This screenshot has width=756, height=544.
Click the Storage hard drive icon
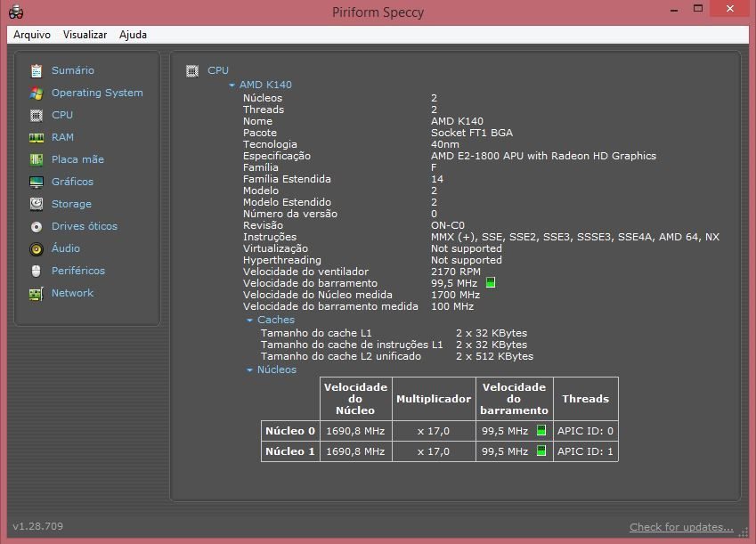tap(37, 204)
